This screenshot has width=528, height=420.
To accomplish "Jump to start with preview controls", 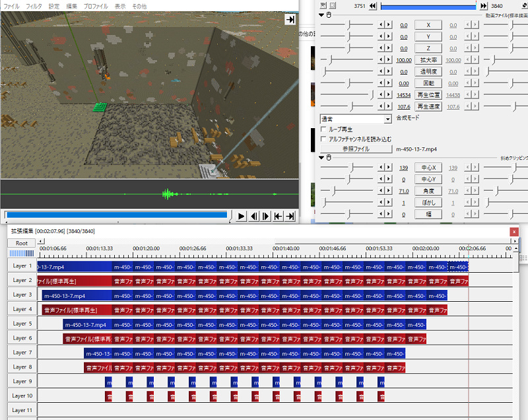I will click(x=278, y=216).
